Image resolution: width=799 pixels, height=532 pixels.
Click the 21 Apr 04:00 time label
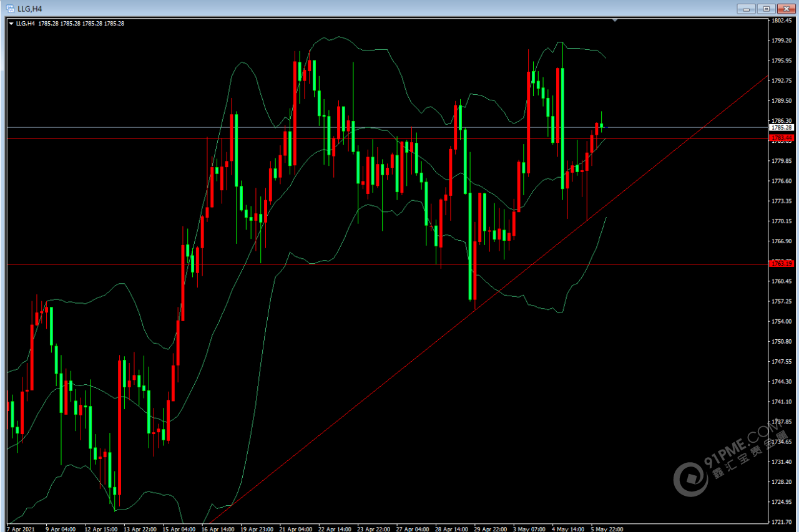pos(296,529)
